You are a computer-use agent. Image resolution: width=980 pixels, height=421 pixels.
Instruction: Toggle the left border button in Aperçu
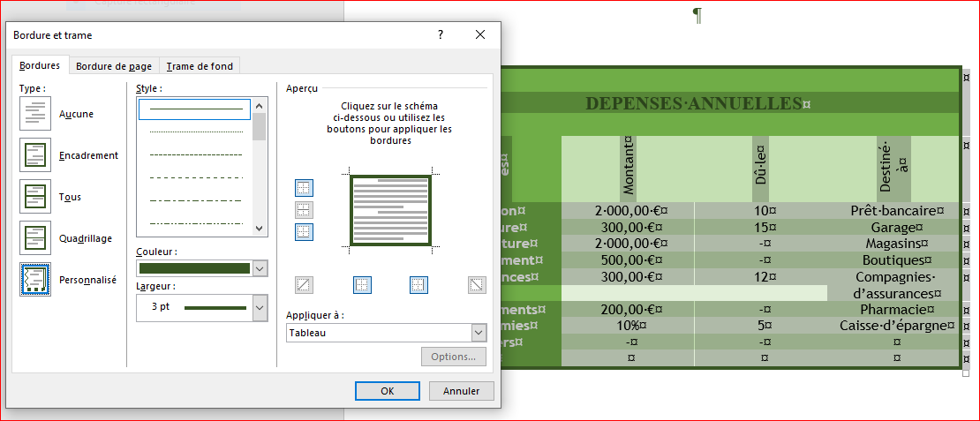[x=362, y=285]
